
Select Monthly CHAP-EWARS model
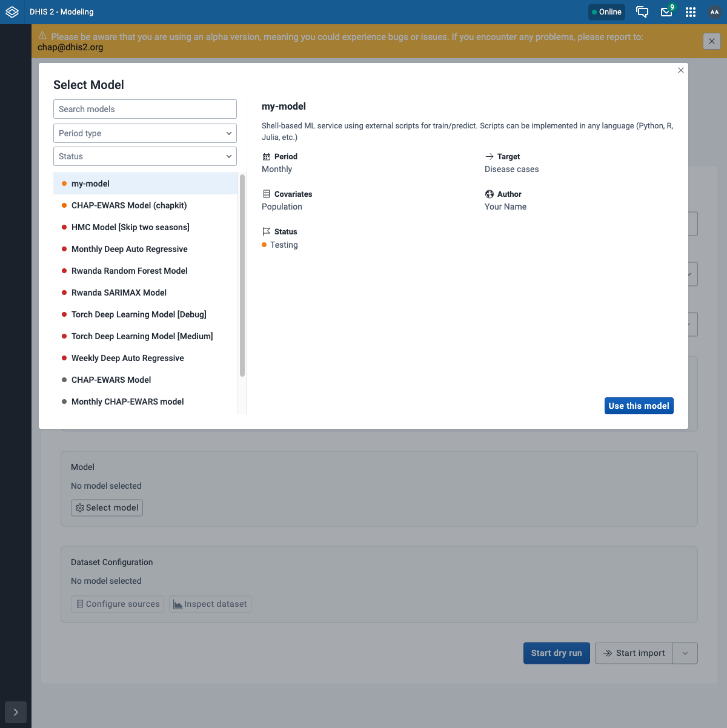[x=145, y=402]
